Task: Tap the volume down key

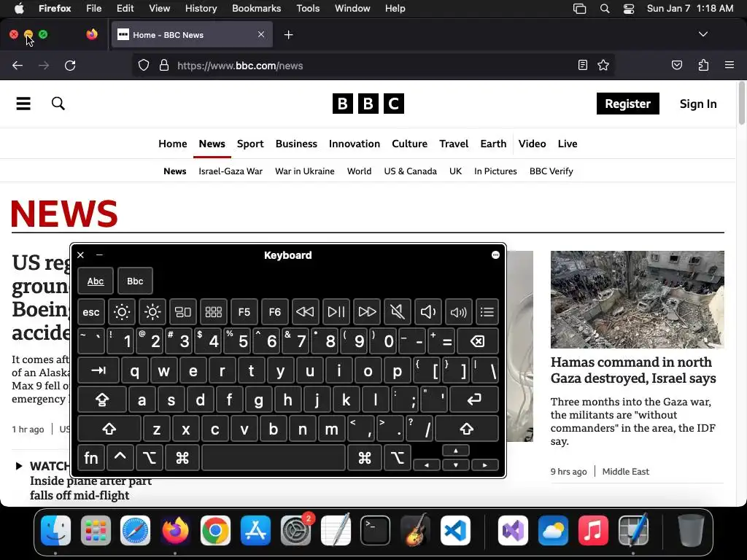Action: (x=427, y=312)
